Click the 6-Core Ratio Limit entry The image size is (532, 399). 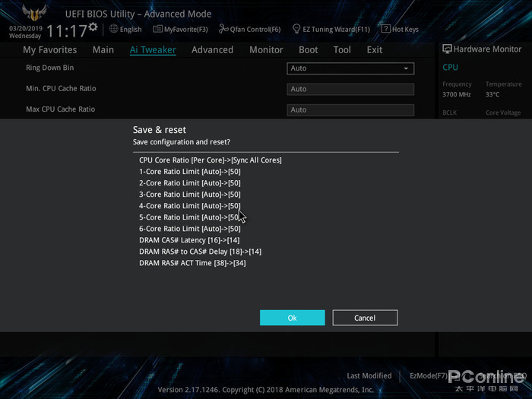[190, 229]
